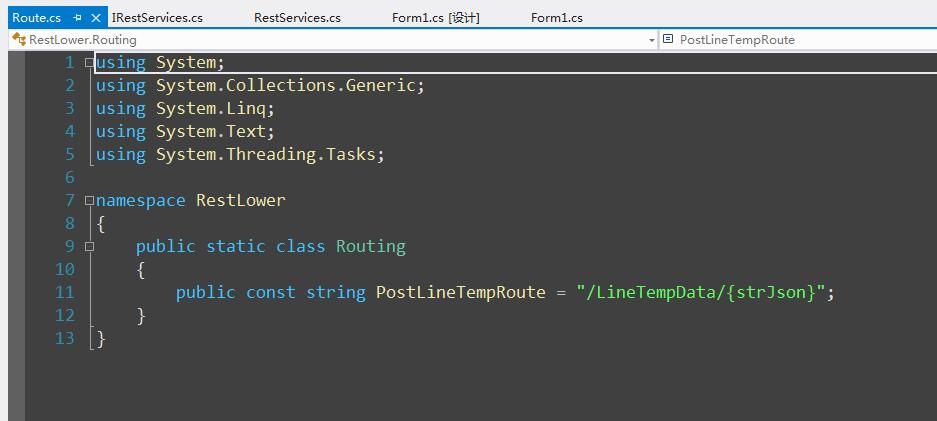
Task: Collapse the using directives block
Action: [x=89, y=62]
